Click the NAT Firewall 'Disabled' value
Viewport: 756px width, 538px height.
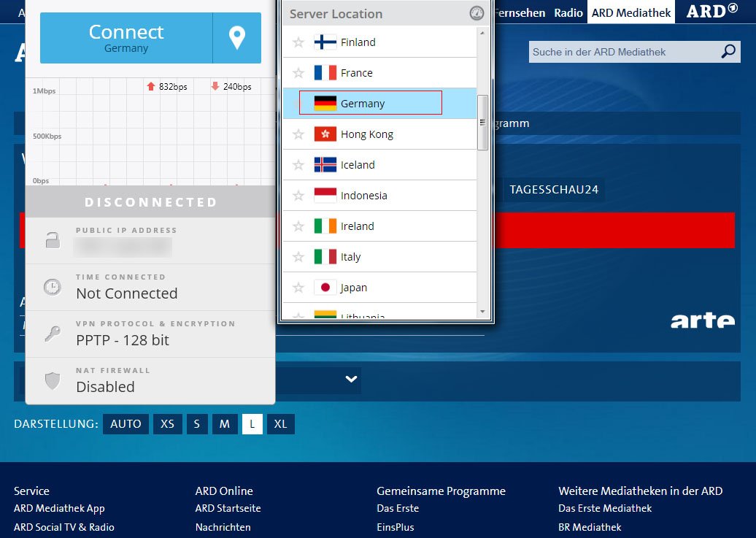pyautogui.click(x=105, y=387)
